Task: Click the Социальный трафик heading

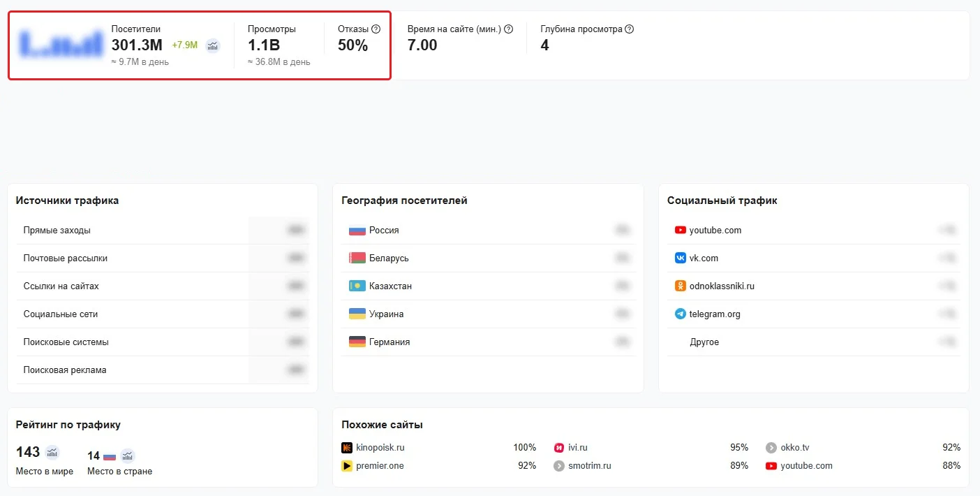Action: click(x=722, y=200)
